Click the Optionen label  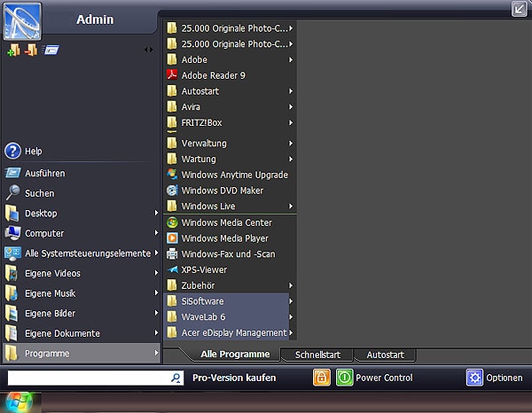pyautogui.click(x=505, y=378)
